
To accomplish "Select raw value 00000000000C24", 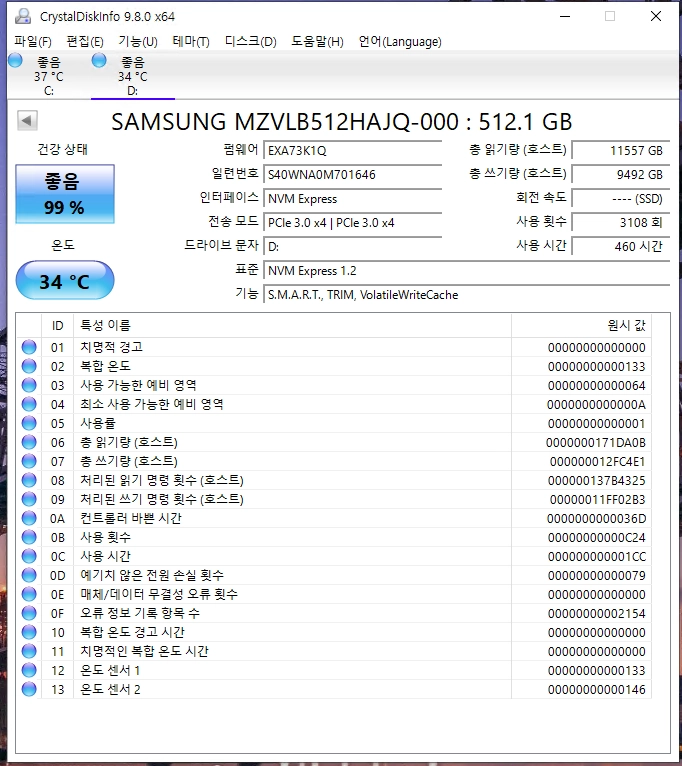I will (x=597, y=537).
